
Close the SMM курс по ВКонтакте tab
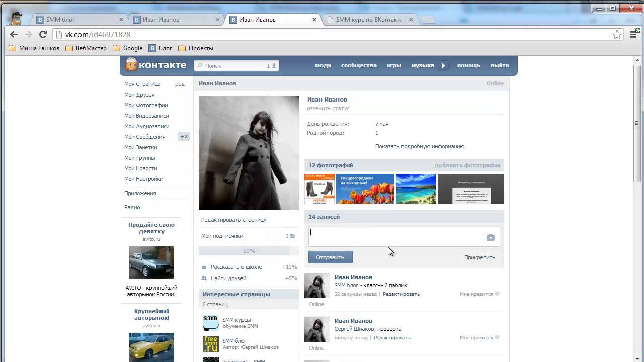[411, 20]
